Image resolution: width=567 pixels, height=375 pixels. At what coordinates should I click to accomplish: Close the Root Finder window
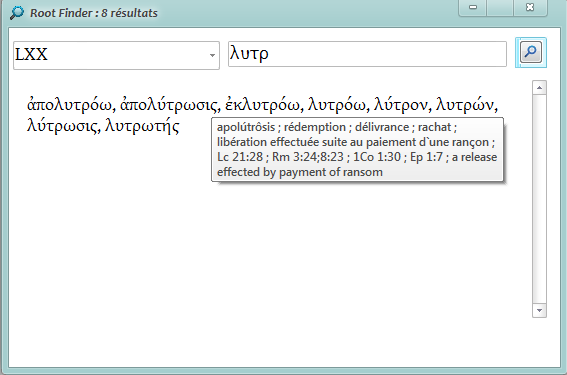[x=530, y=7]
